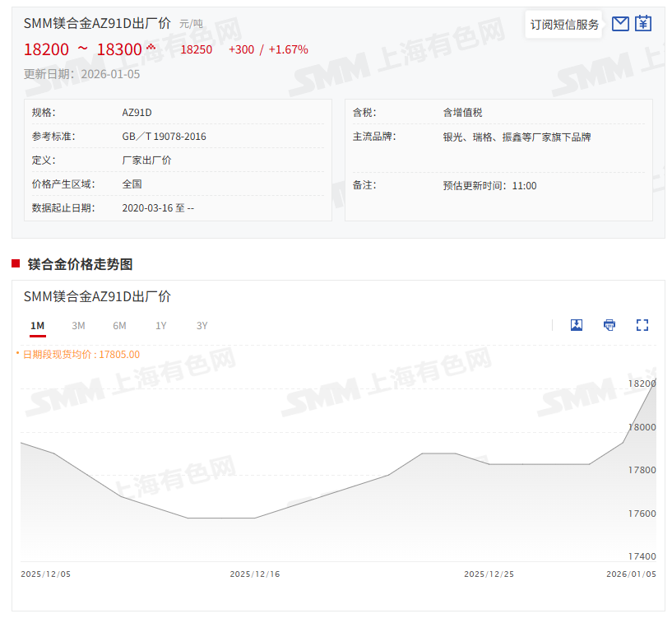Show the 6M price trend
Image resolution: width=672 pixels, height=623 pixels.
[119, 326]
